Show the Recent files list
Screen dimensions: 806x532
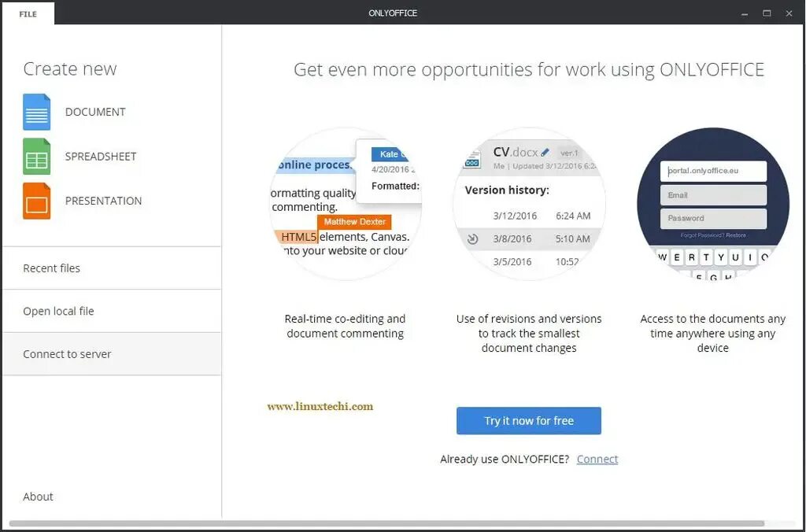pyautogui.click(x=112, y=268)
